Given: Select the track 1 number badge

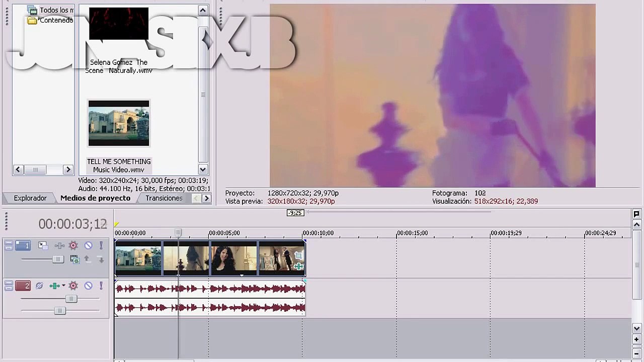Looking at the screenshot, I should click(x=23, y=245).
